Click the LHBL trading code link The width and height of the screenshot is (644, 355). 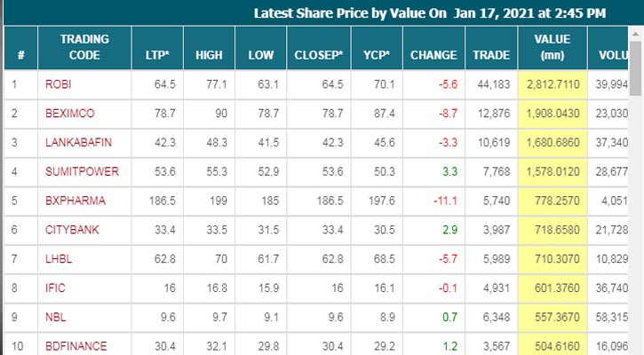(x=59, y=258)
